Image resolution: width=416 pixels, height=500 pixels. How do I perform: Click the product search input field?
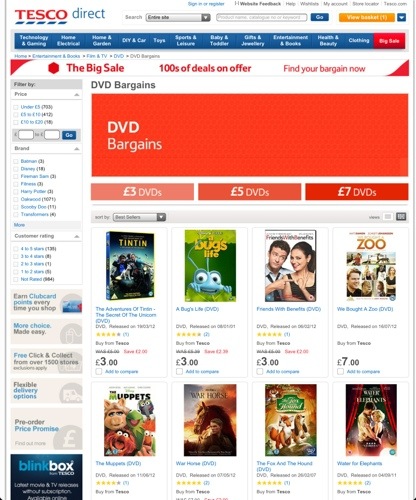click(x=262, y=17)
